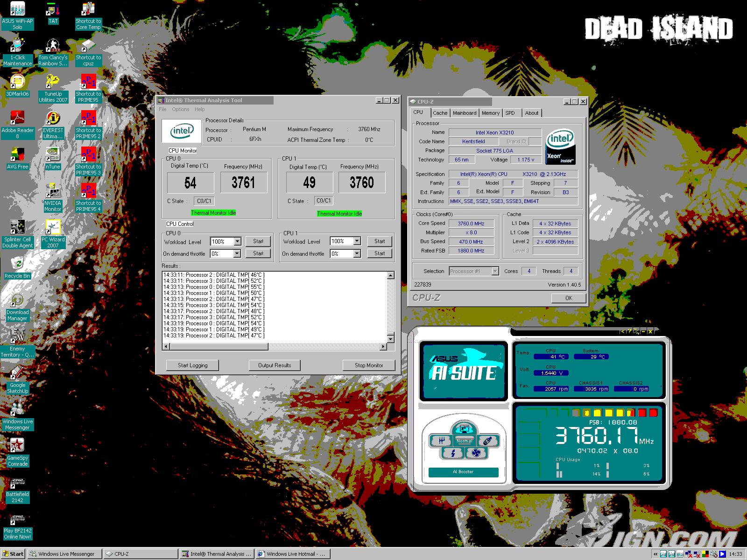Open Shortcut to PRIME95 3 icon
Viewport: 747px width, 560px height.
88,161
